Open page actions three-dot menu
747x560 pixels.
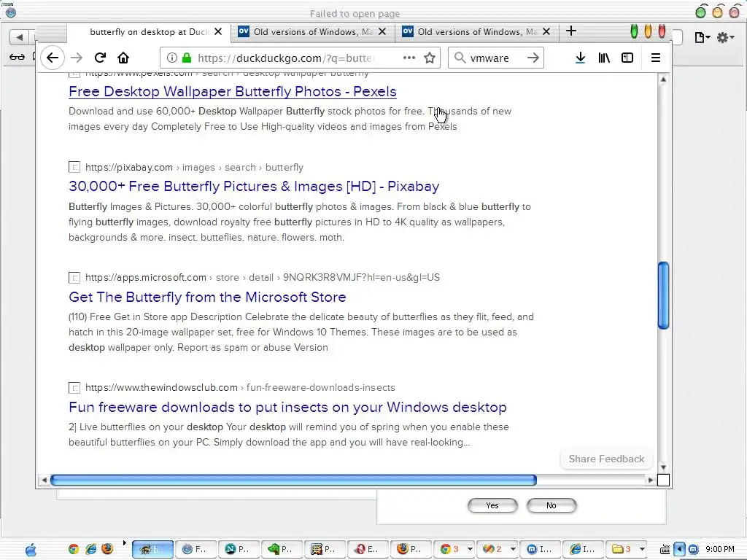coord(409,58)
